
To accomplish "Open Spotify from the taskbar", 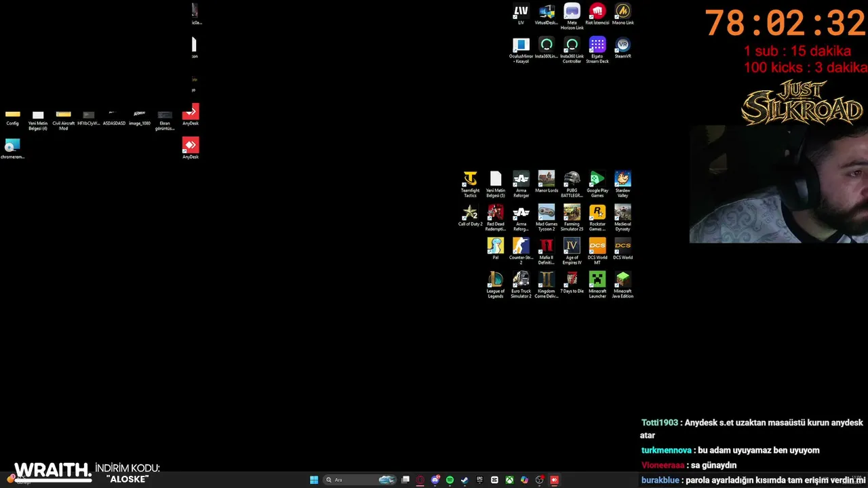I will (x=450, y=480).
